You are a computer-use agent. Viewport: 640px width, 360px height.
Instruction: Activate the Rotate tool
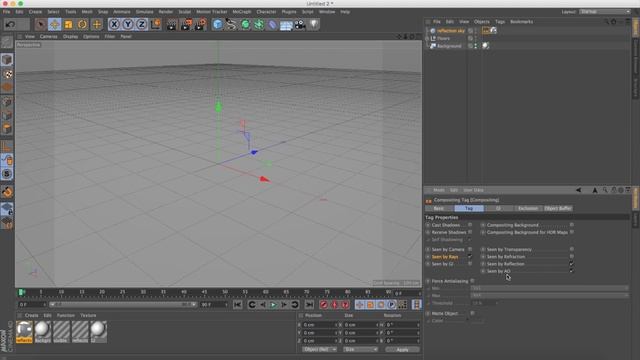pos(82,24)
